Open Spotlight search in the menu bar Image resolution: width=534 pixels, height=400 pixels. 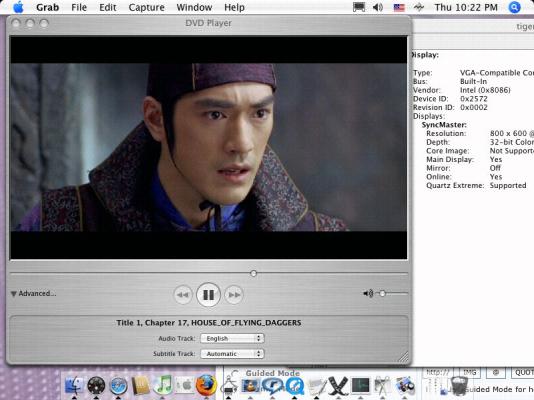(515, 7)
